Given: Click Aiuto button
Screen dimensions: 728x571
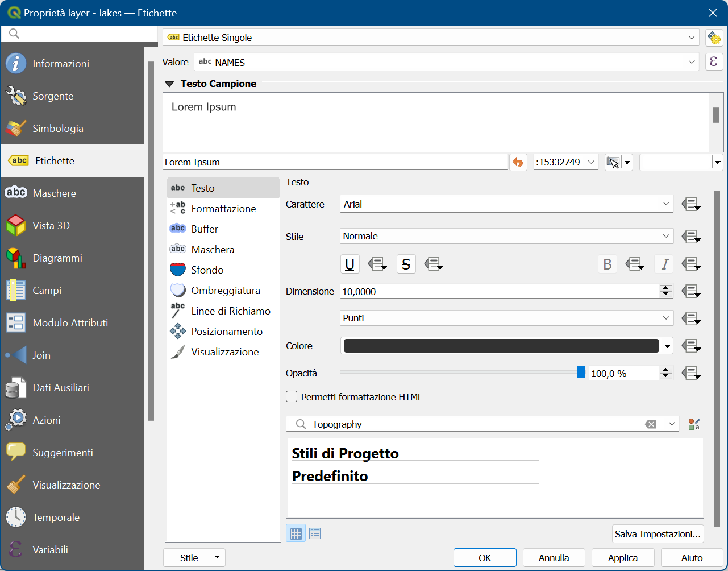Looking at the screenshot, I should coord(692,558).
